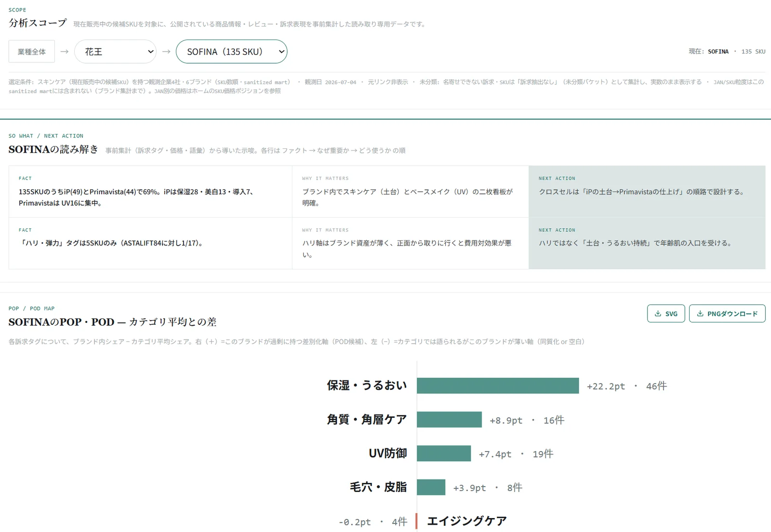Click the -0.2pt ・ 4件 value label

pyautogui.click(x=373, y=522)
